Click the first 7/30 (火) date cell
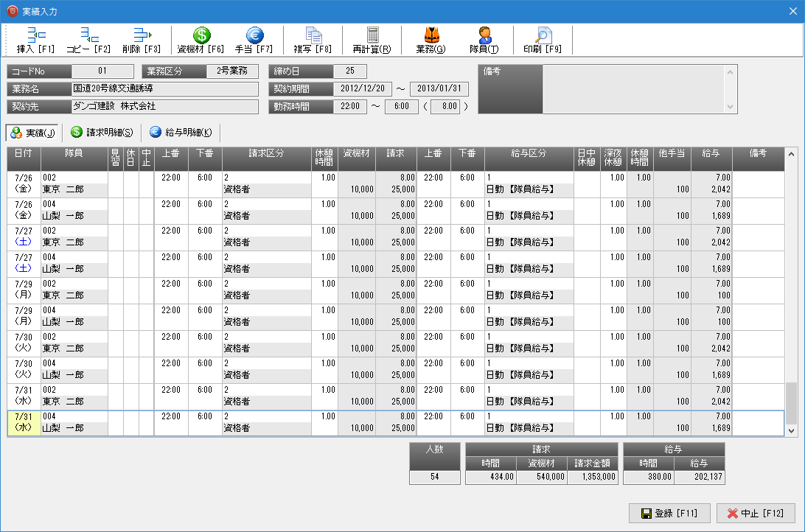This screenshot has width=805, height=532. [x=24, y=343]
